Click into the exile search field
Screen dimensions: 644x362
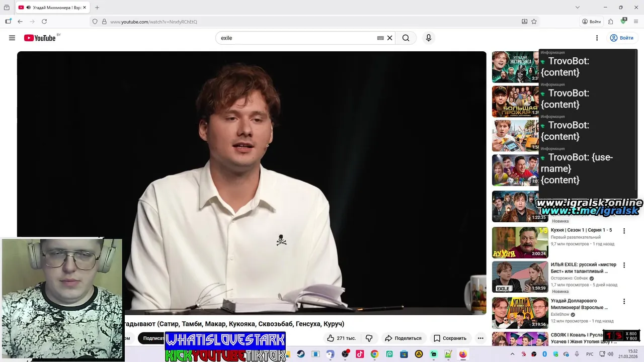[x=297, y=38]
